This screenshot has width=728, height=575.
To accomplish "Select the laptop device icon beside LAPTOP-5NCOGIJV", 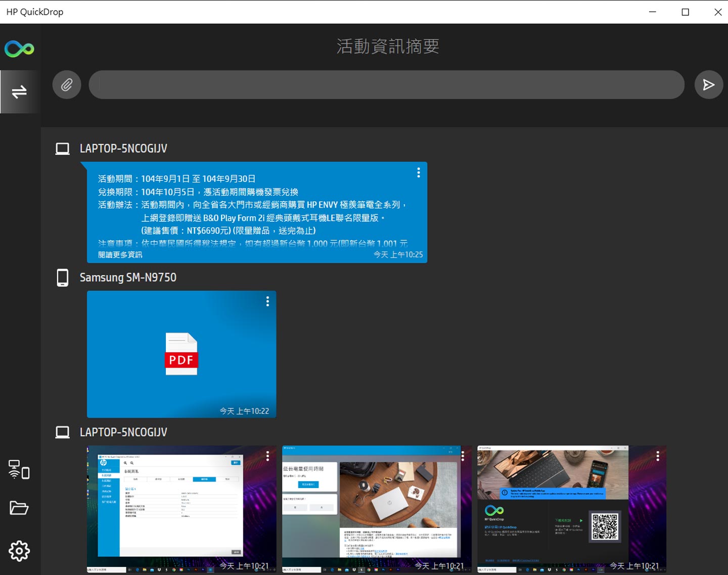I will tap(62, 148).
